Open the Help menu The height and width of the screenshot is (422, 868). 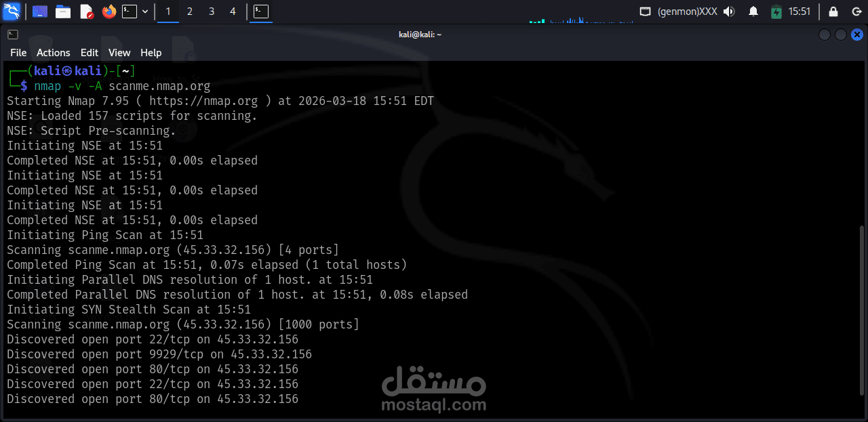[x=151, y=52]
